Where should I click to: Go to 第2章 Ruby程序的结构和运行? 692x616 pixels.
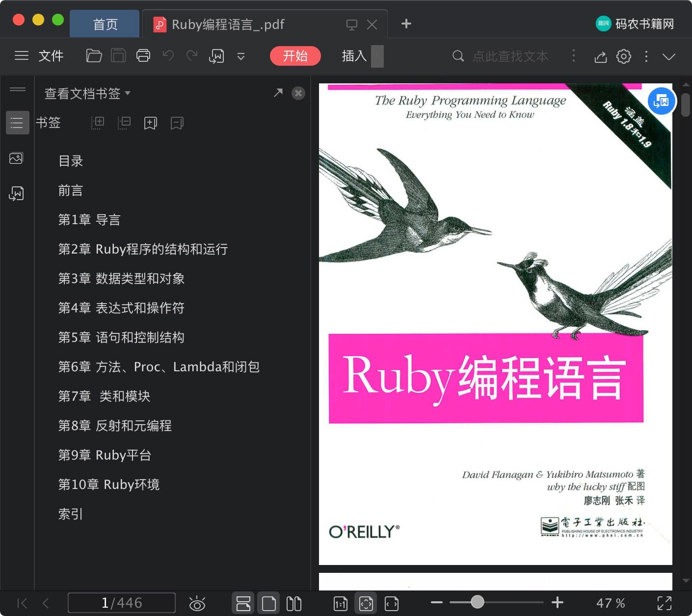click(x=143, y=249)
